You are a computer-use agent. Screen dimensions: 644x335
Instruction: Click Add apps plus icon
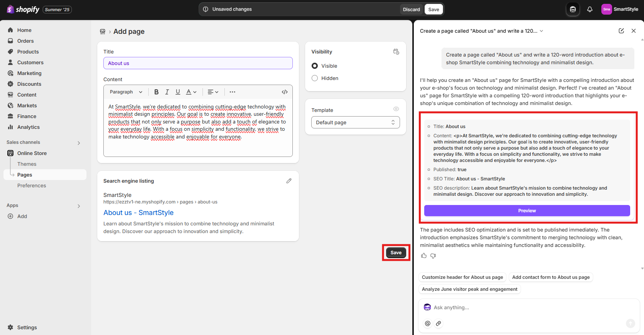click(10, 216)
